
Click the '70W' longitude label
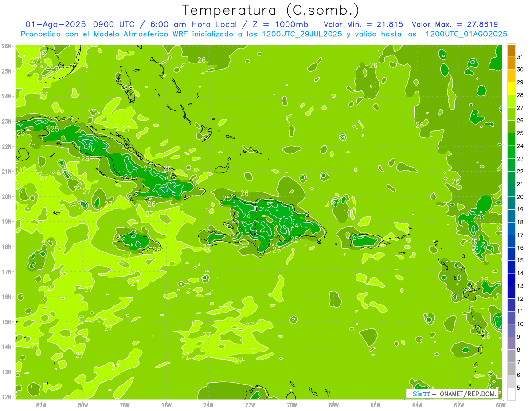[x=292, y=405]
